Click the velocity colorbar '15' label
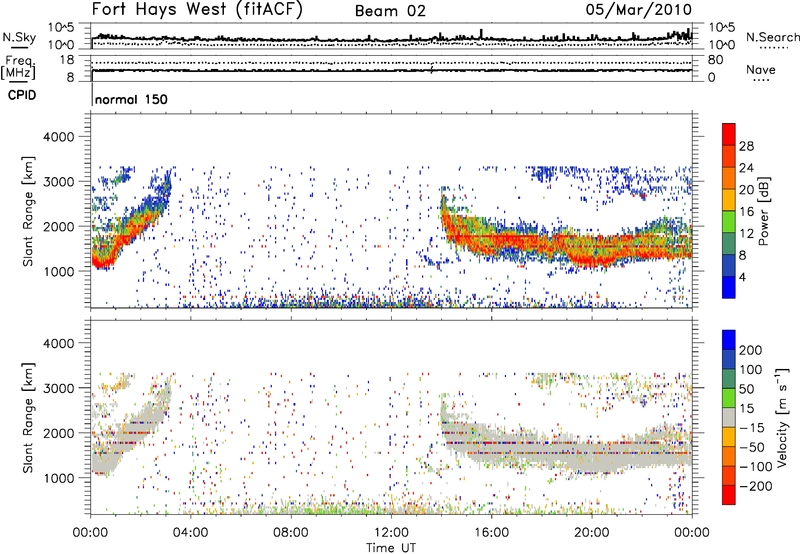This screenshot has width=800, height=554. (x=746, y=409)
